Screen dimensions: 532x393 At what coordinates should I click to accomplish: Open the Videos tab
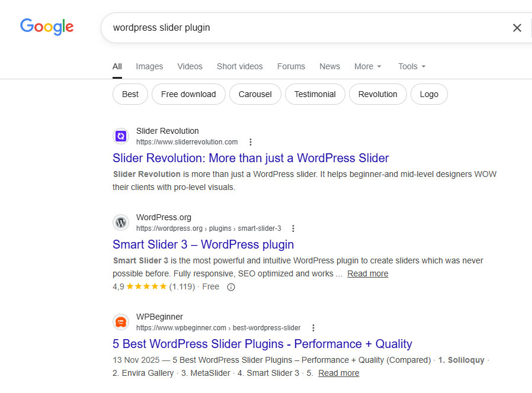[x=190, y=66]
